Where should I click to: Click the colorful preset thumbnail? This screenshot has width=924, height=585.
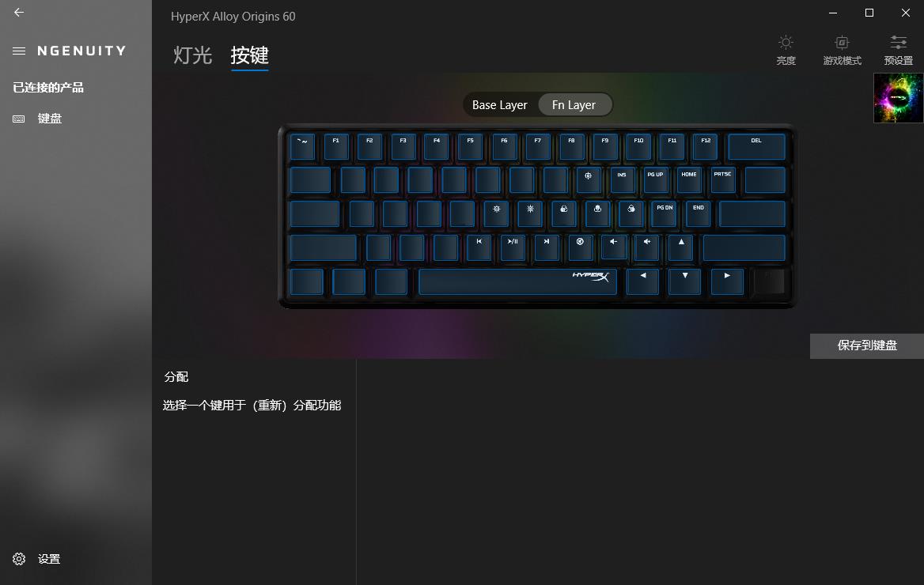(x=898, y=98)
